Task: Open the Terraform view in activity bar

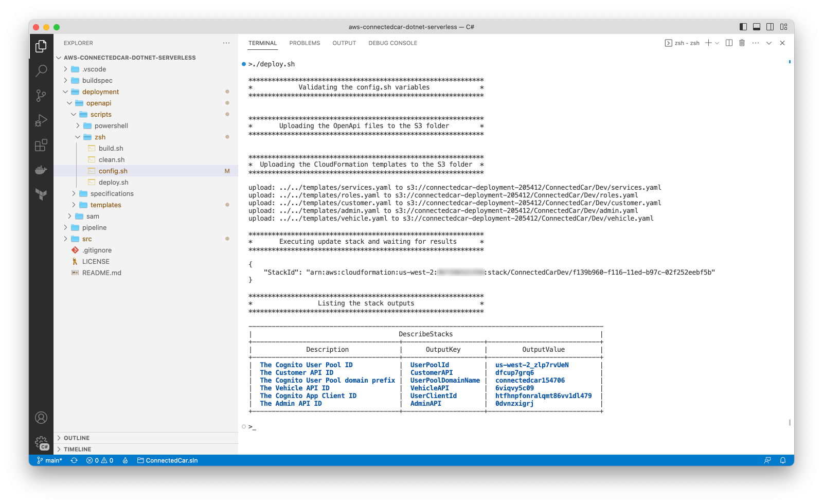Action: (41, 194)
